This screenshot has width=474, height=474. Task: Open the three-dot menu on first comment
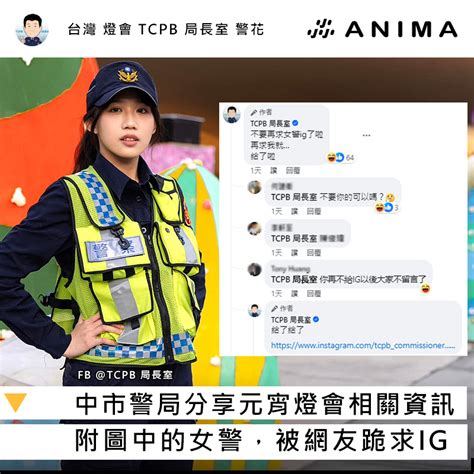[366, 135]
